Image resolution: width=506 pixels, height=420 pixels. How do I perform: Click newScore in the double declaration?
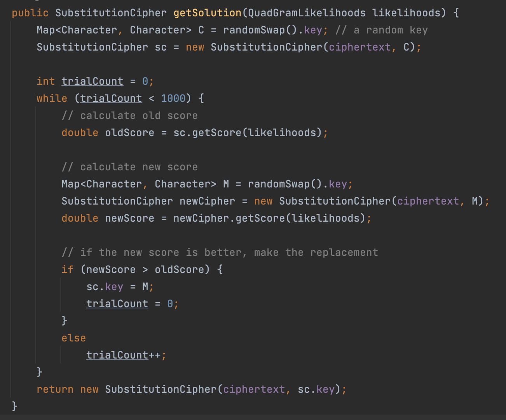(129, 218)
